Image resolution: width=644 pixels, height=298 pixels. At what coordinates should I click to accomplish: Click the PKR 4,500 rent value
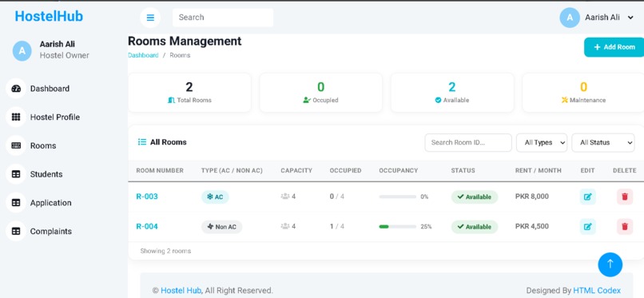pyautogui.click(x=532, y=226)
